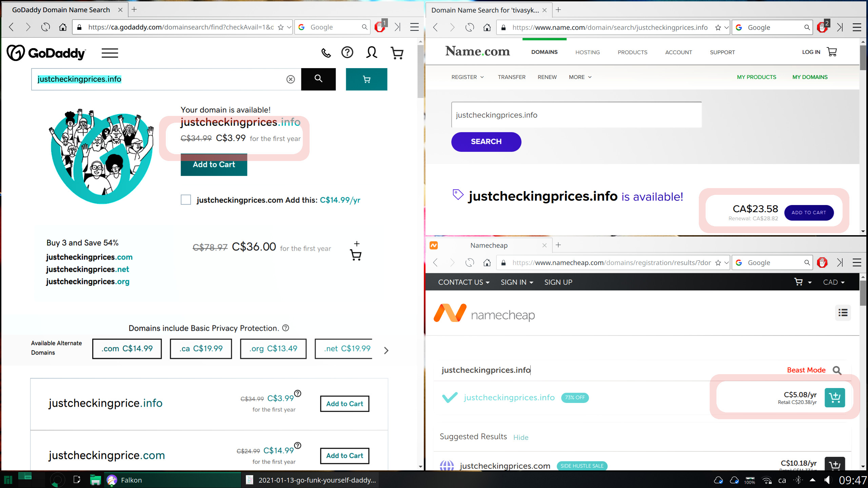
Task: Add Buy 3 bundle to cart icon
Action: coord(356,251)
